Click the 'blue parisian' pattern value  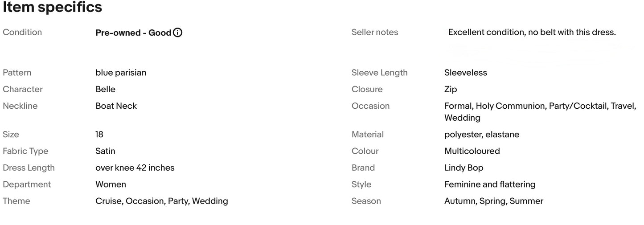pos(121,73)
